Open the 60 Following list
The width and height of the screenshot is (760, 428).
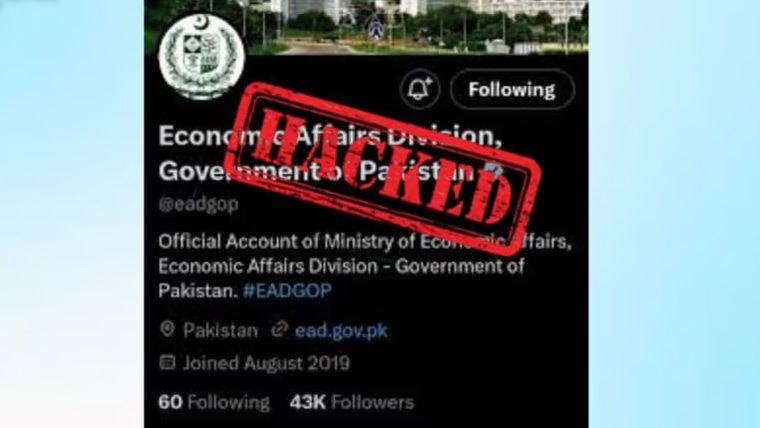click(214, 402)
